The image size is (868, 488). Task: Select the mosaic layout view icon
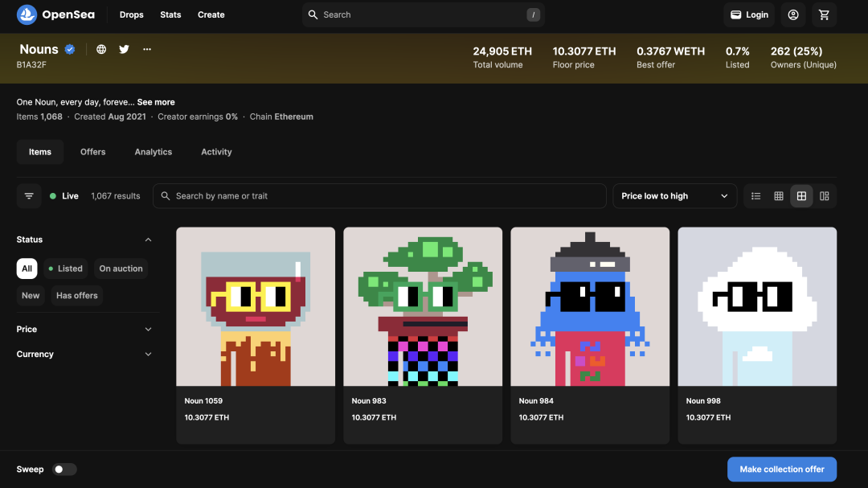(825, 196)
